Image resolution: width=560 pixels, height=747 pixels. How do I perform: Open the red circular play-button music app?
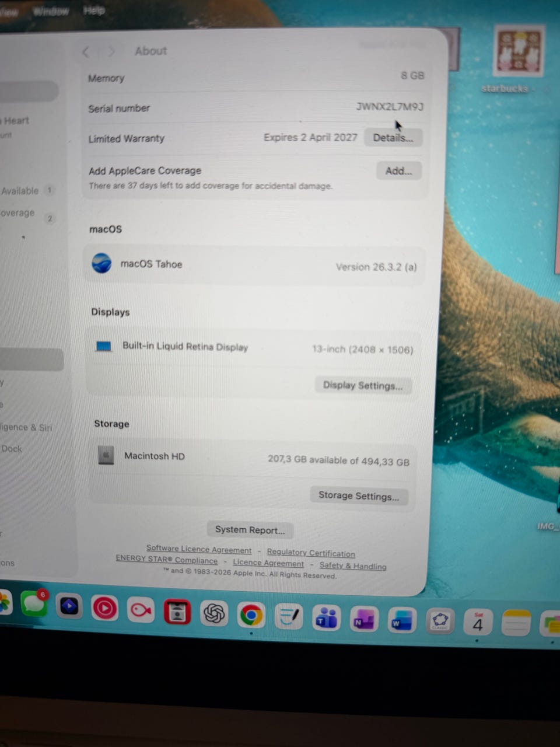pyautogui.click(x=105, y=609)
